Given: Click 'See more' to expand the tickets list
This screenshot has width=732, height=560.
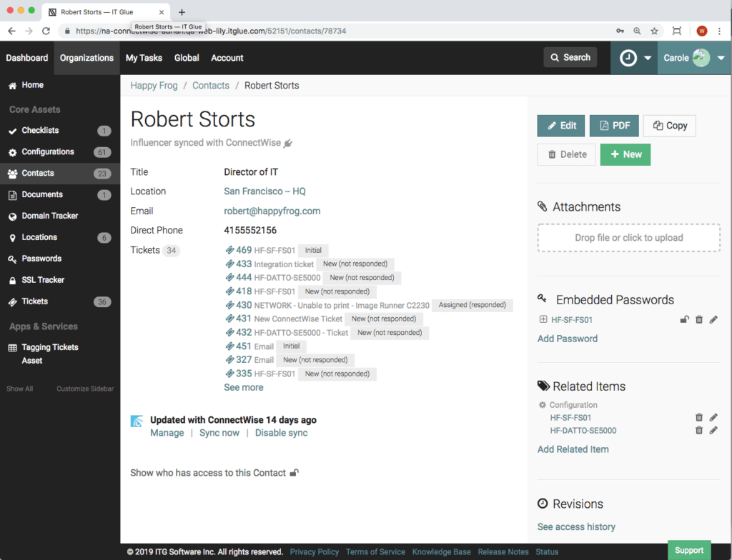Looking at the screenshot, I should [x=243, y=386].
